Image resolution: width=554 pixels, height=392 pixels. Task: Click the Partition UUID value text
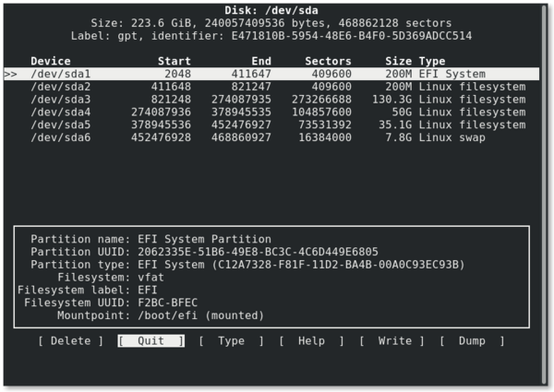click(258, 252)
